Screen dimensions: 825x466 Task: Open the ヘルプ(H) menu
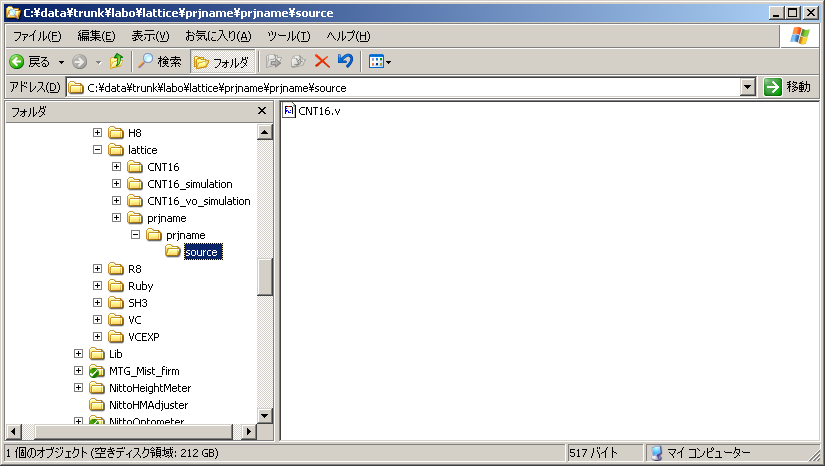(348, 36)
